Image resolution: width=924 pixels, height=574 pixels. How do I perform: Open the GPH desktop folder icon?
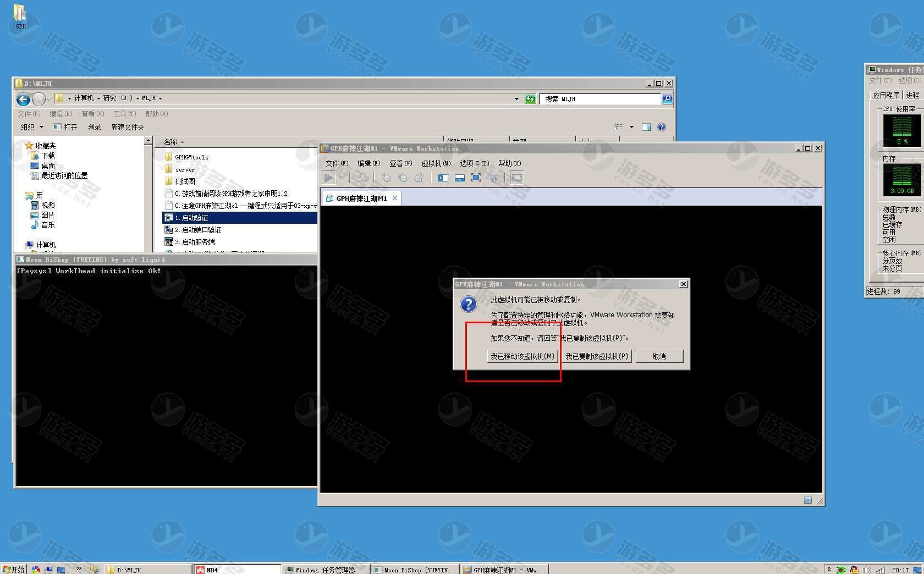coord(20,16)
